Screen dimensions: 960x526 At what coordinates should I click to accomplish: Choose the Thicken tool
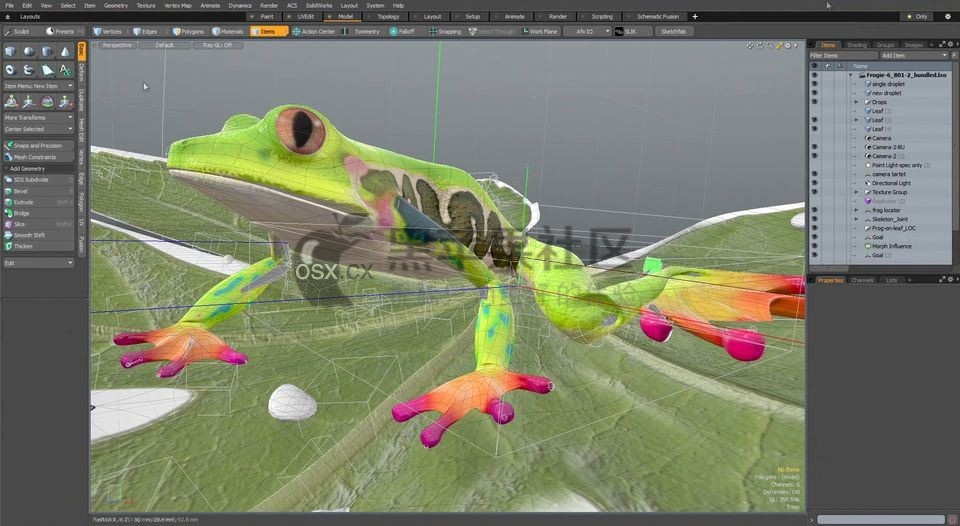coord(38,246)
